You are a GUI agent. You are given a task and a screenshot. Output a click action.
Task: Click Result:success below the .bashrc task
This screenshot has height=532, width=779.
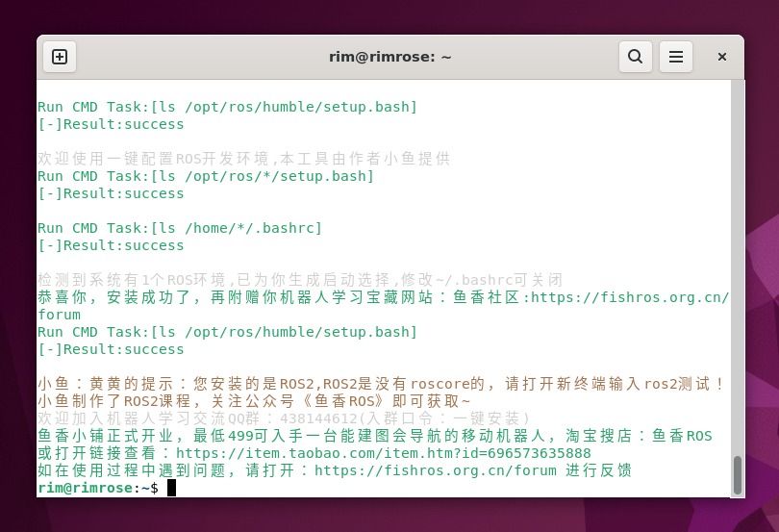(111, 245)
